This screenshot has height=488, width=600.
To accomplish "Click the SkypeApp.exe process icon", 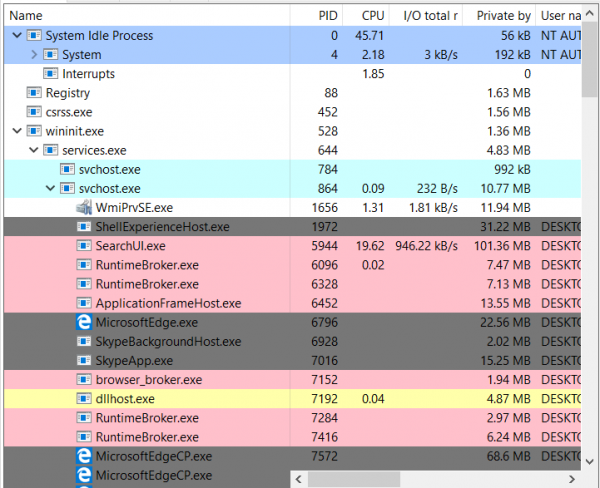I will (x=85, y=360).
